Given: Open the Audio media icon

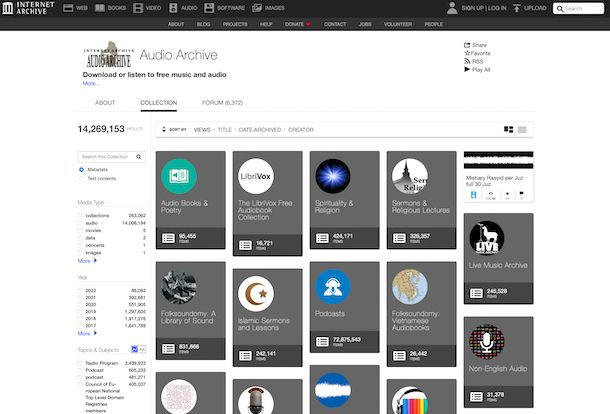Looking at the screenshot, I should [x=173, y=8].
